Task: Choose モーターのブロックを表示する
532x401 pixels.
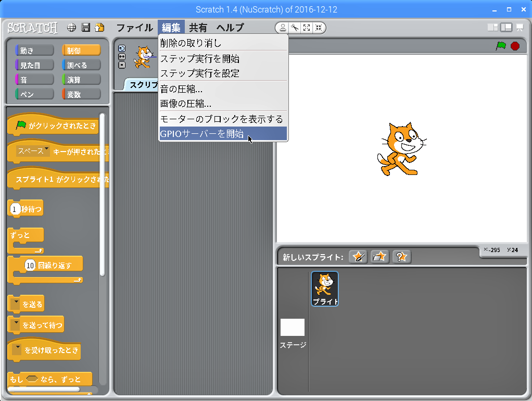Action: point(223,119)
